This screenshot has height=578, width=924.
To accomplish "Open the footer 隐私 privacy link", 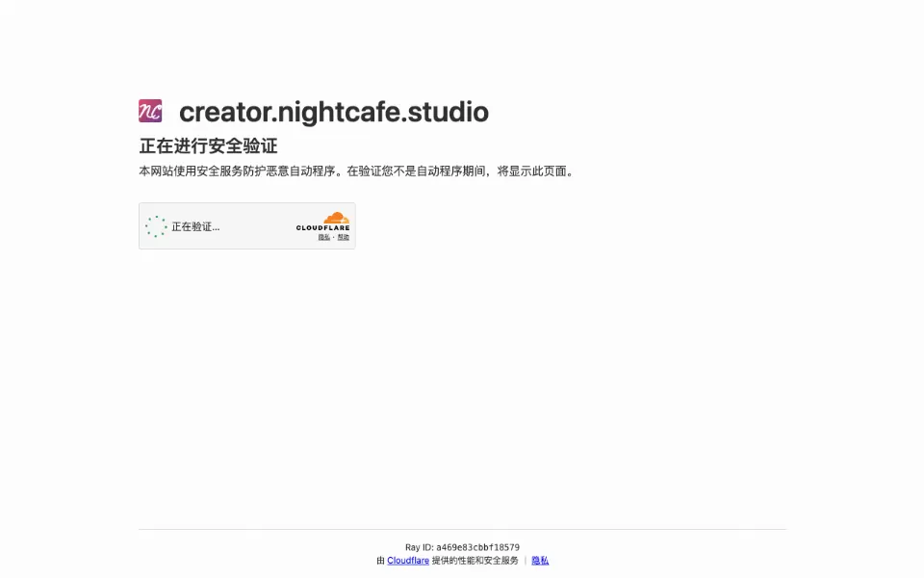I will click(x=540, y=561).
